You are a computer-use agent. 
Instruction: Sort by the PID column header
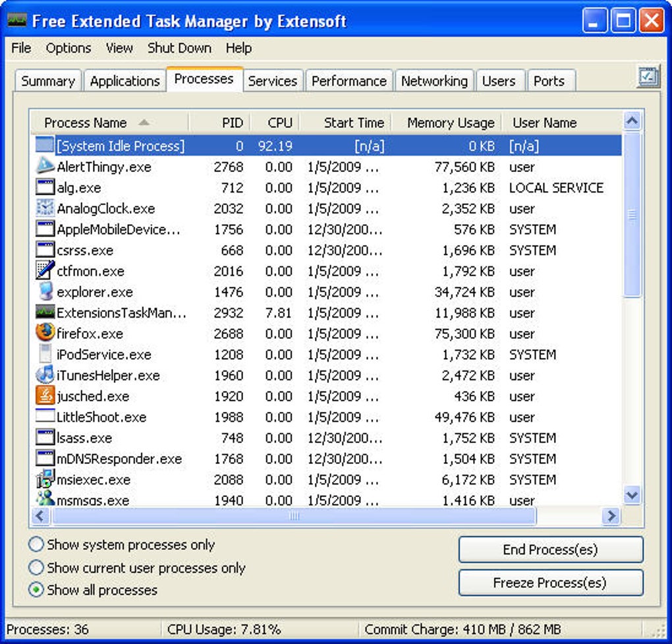click(x=220, y=123)
